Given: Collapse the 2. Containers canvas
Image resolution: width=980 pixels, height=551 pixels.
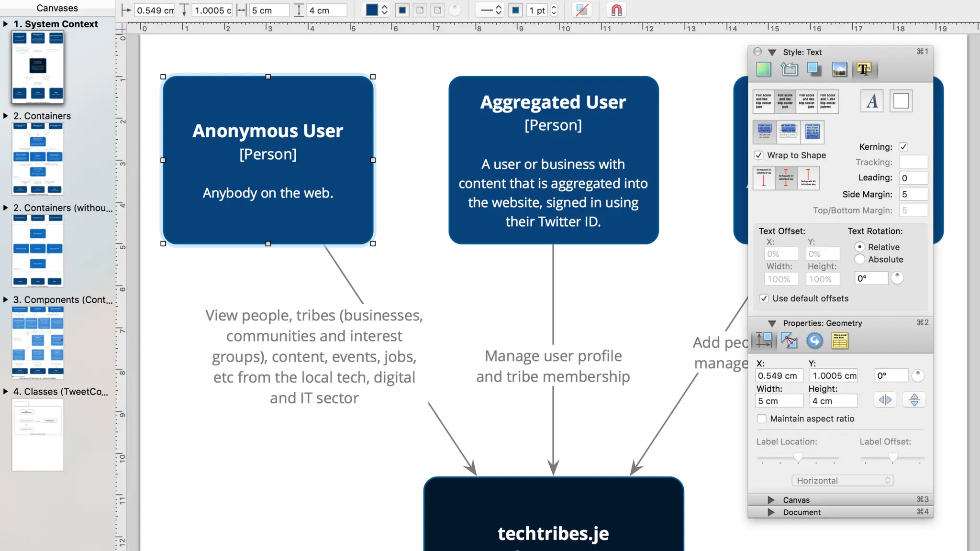Looking at the screenshot, I should (5, 116).
